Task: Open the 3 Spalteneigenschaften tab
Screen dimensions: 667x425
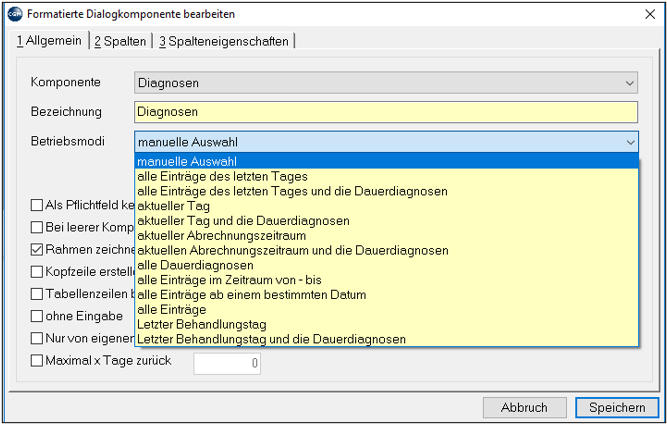Action: (224, 41)
